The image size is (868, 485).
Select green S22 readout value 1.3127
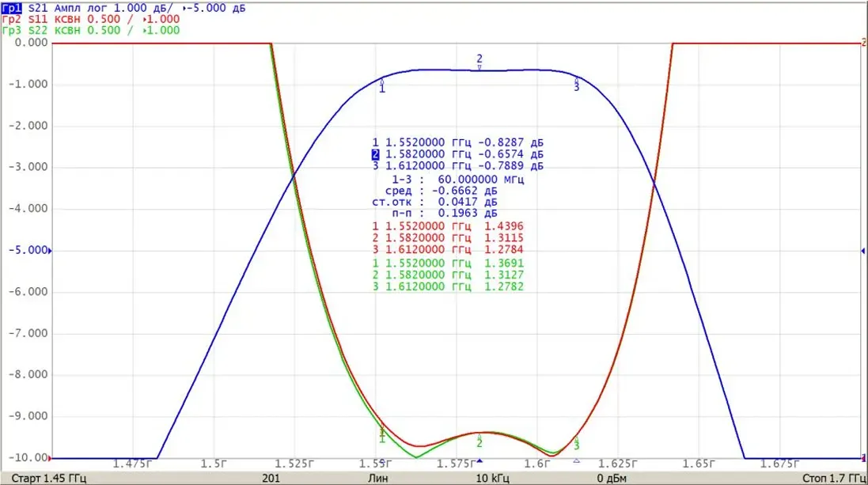[x=504, y=275]
